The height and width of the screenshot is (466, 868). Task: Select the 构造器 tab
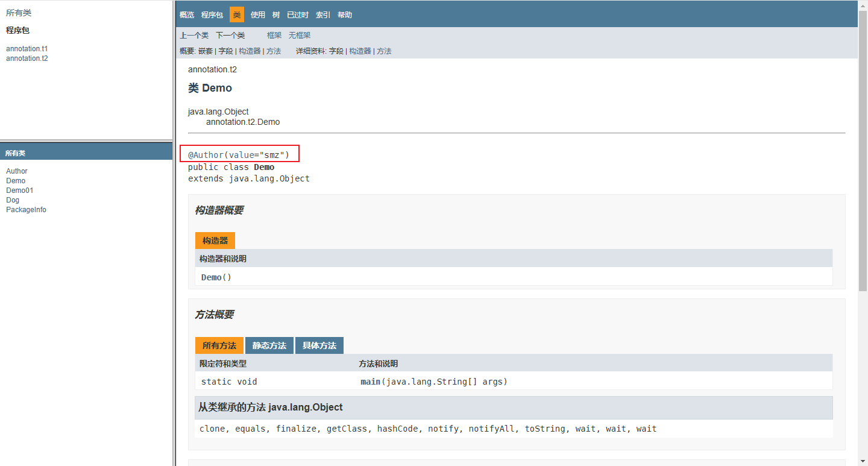point(215,241)
